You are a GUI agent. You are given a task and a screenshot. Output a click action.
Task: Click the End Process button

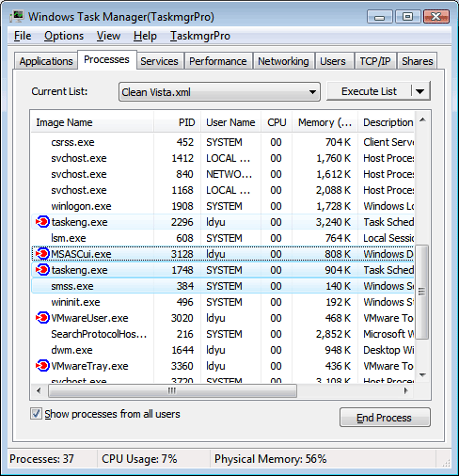(385, 418)
